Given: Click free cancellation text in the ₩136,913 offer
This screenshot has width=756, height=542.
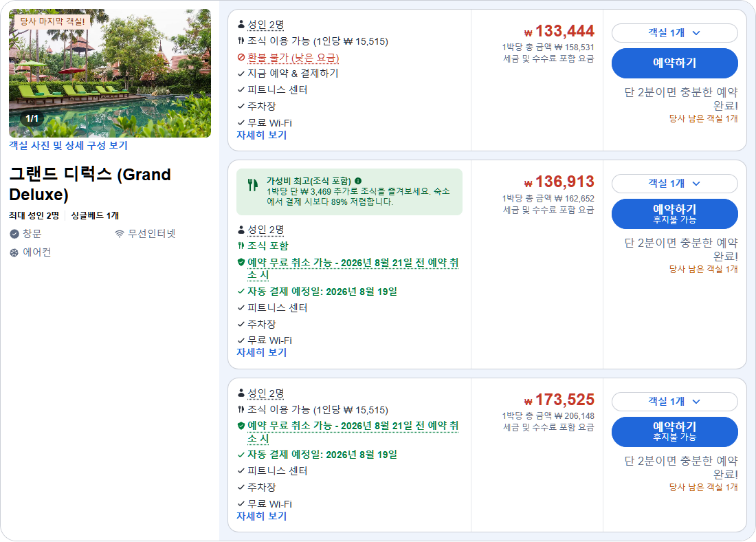Looking at the screenshot, I should 353,268.
